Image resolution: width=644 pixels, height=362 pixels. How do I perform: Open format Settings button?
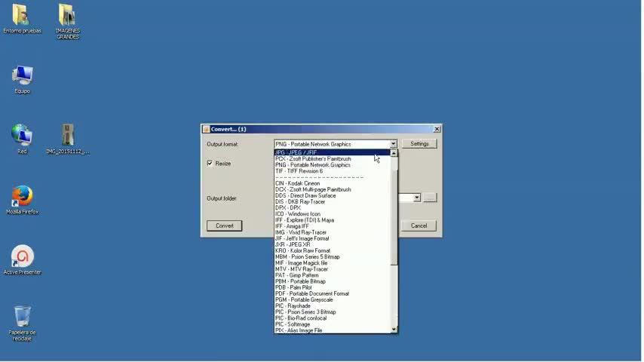(419, 144)
